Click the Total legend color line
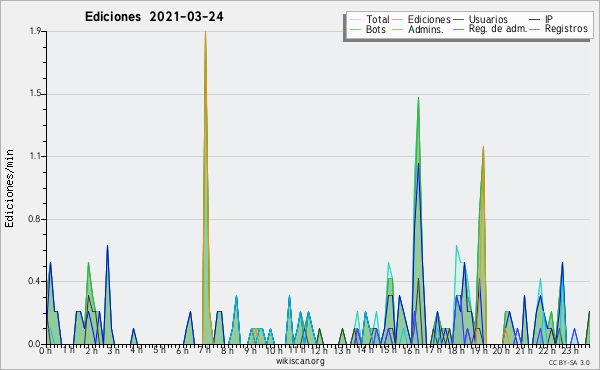The width and height of the screenshot is (600, 370). coord(355,20)
